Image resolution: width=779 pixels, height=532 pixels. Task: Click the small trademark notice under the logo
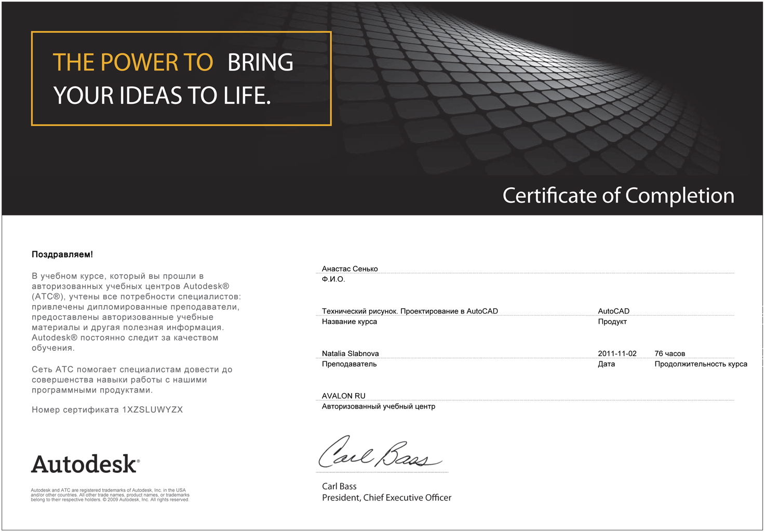(x=110, y=495)
